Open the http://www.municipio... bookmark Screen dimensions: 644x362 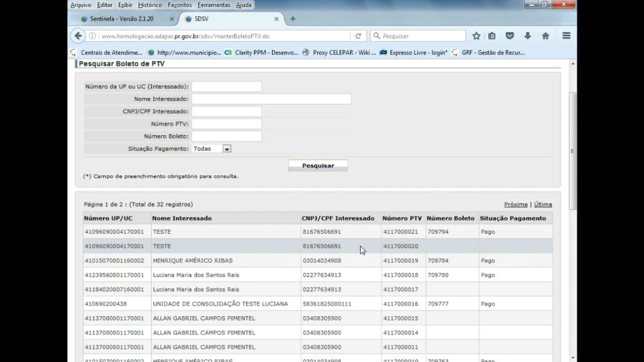click(185, 53)
